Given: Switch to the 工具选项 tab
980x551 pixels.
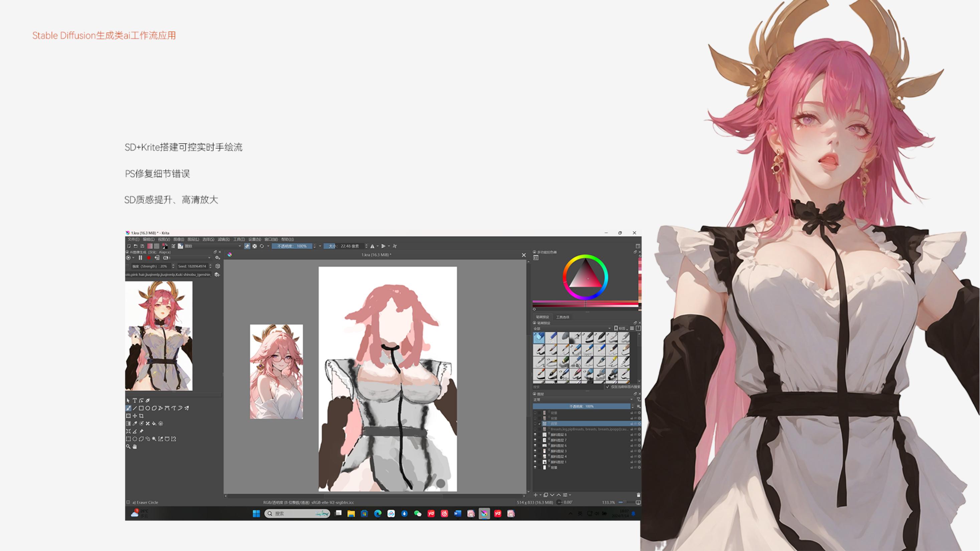Looking at the screenshot, I should (563, 317).
